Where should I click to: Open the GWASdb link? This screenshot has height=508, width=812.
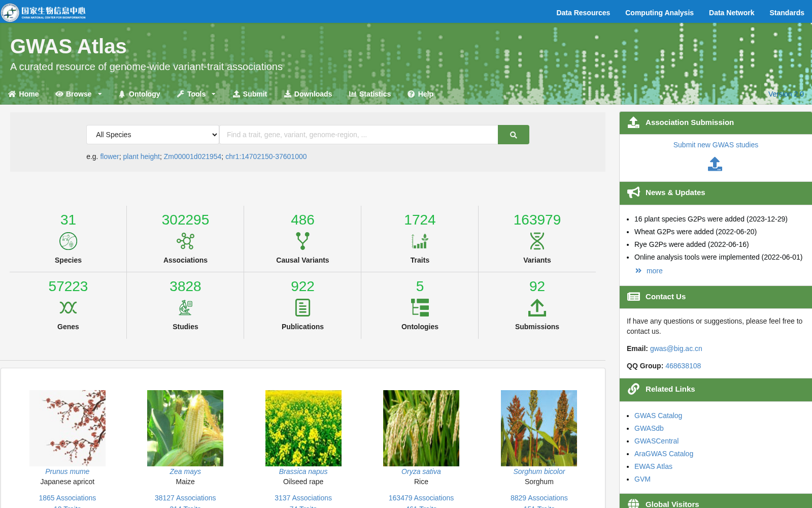tap(649, 428)
